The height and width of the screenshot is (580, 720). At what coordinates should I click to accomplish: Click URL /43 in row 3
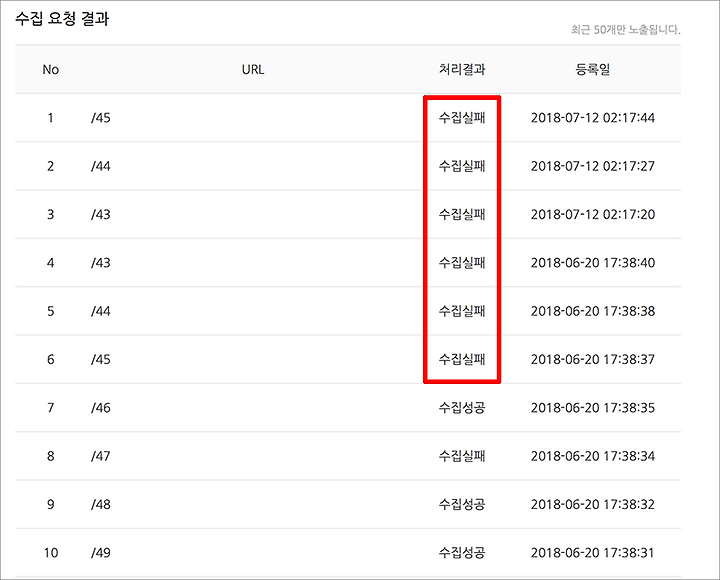pos(101,214)
